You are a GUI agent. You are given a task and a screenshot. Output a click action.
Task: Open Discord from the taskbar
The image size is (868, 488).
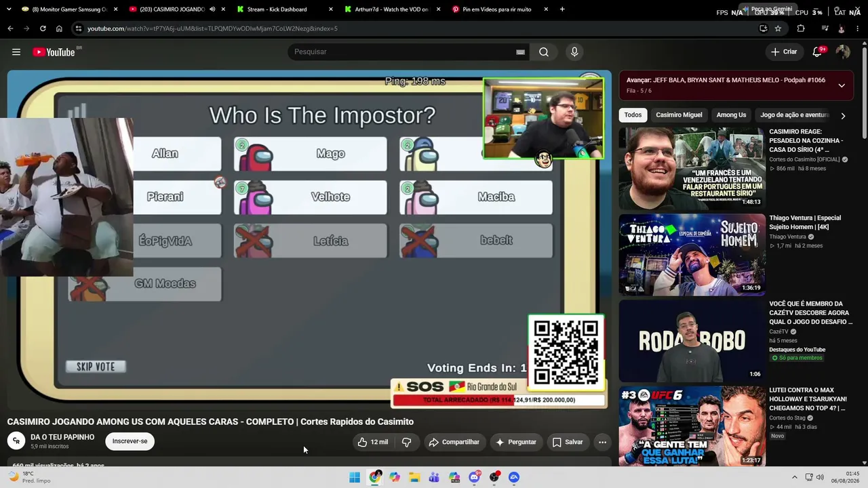pos(474,477)
